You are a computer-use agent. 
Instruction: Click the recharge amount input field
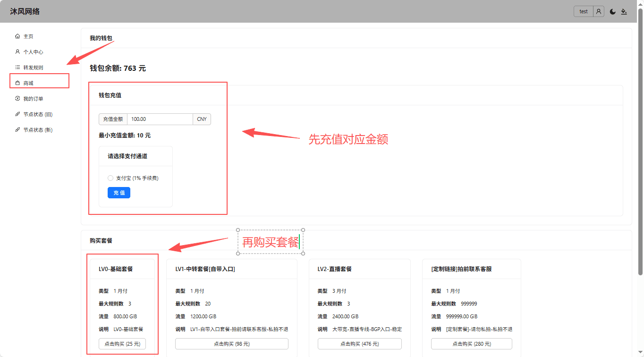tap(160, 119)
